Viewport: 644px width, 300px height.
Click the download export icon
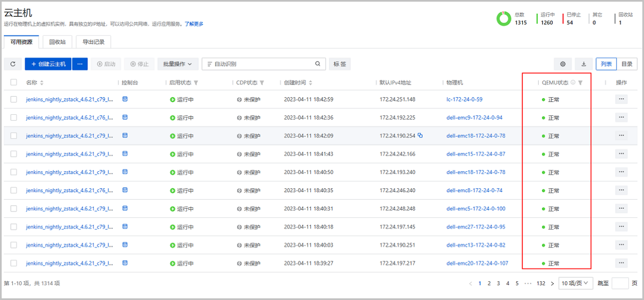[584, 64]
